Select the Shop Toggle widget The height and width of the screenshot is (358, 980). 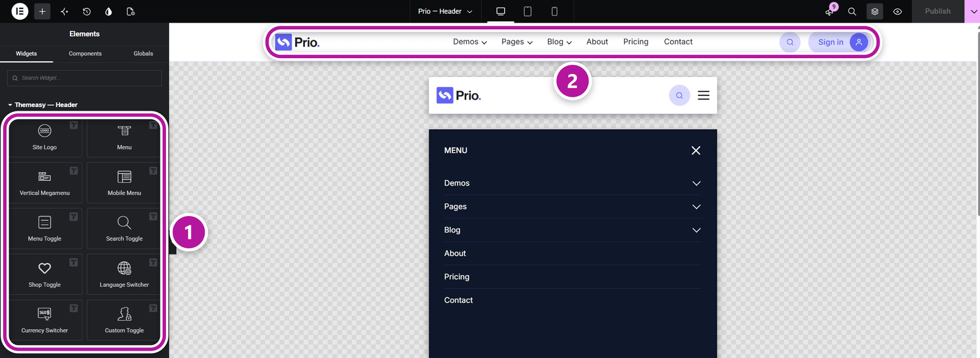[x=45, y=275]
